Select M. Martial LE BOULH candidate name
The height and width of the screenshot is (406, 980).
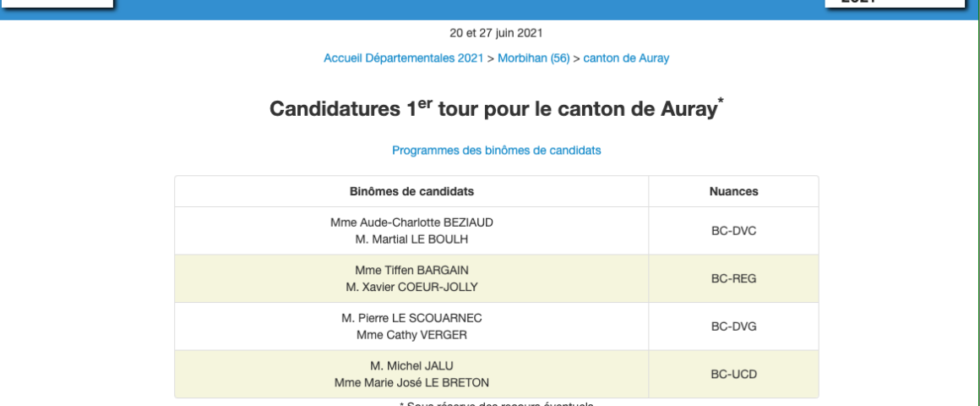[411, 239]
